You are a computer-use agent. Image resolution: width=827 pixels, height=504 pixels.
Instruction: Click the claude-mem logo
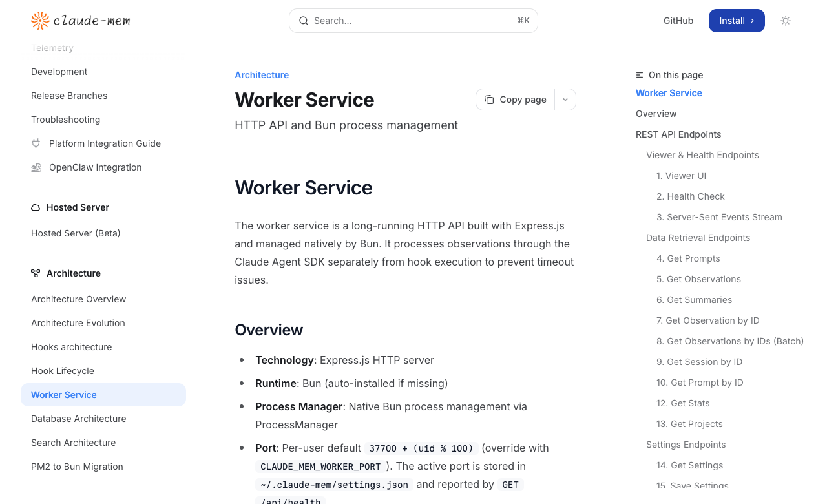tap(81, 21)
